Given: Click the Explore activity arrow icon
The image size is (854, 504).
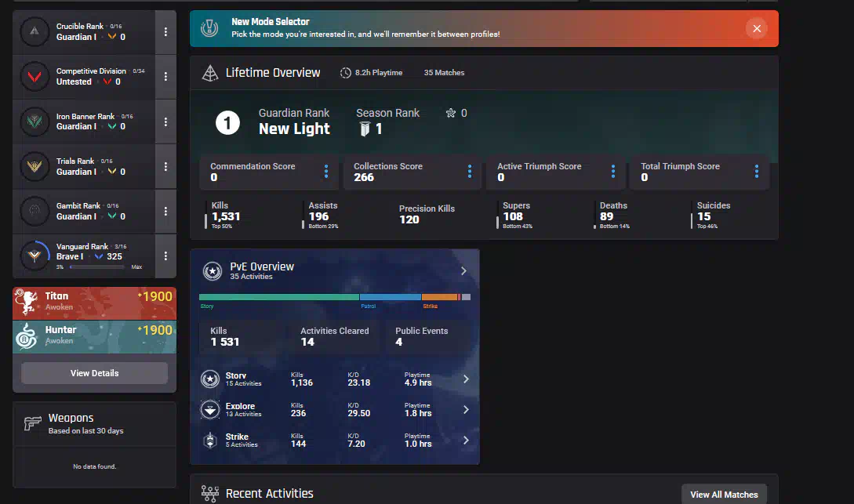Looking at the screenshot, I should (x=209, y=409).
